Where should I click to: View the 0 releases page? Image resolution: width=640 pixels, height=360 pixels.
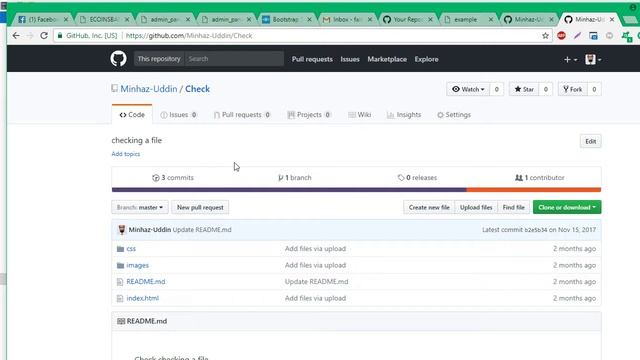pos(417,178)
